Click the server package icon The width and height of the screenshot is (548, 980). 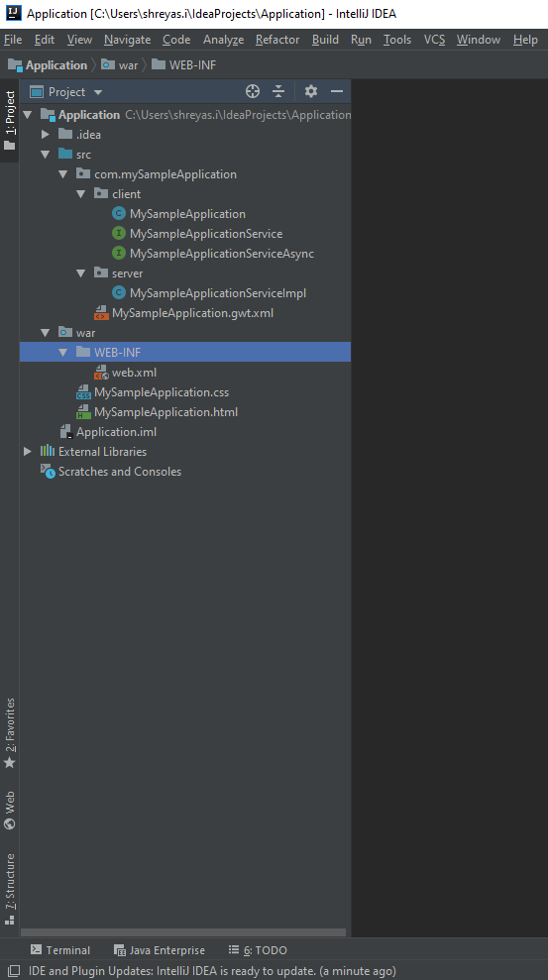[x=101, y=273]
